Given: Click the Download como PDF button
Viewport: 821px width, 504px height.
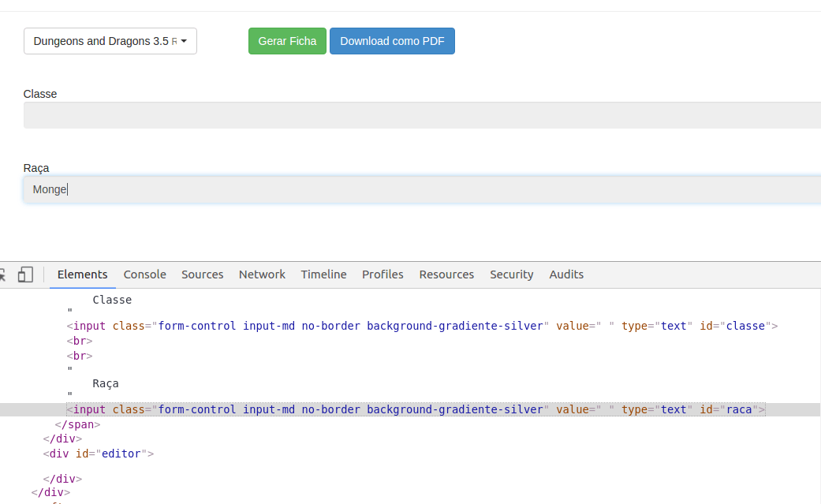Looking at the screenshot, I should (392, 40).
